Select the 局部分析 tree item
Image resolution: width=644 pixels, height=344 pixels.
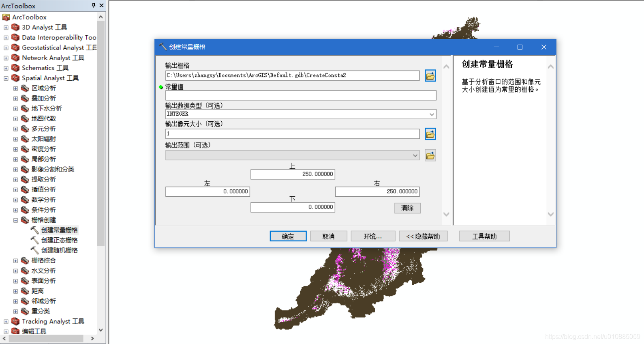(44, 159)
